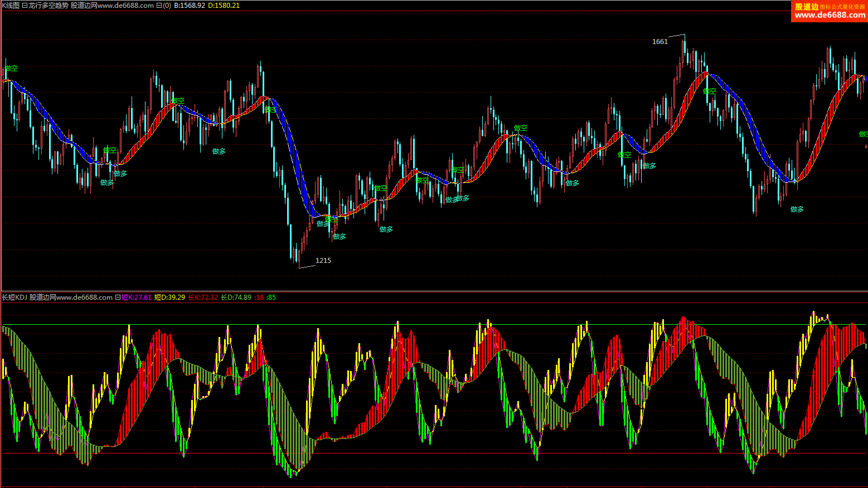This screenshot has width=868, height=488.
Task: Click the 做多 signal below the rightmost trough
Action: 797,209
